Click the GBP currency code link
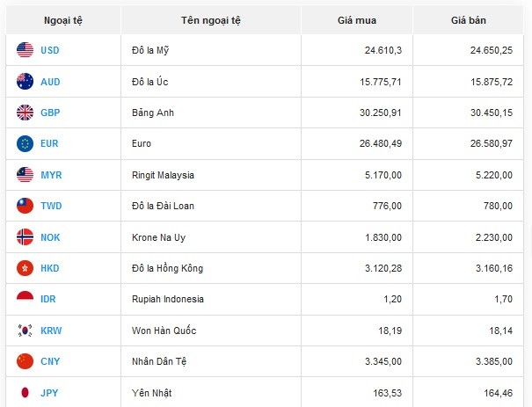This screenshot has height=407, width=532. (x=50, y=113)
